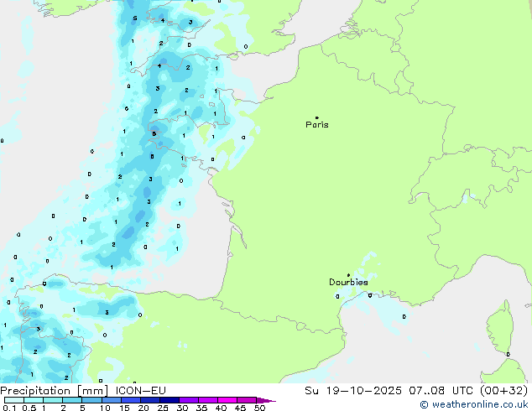
Task: Click legend swatch between 0.5 and 1
Action: (34, 400)
